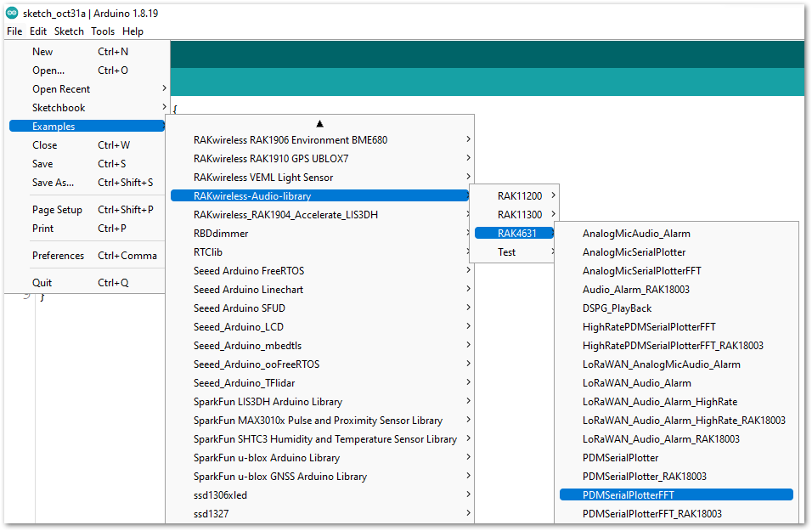The image size is (812, 531).
Task: Open Preferences
Action: (58, 255)
